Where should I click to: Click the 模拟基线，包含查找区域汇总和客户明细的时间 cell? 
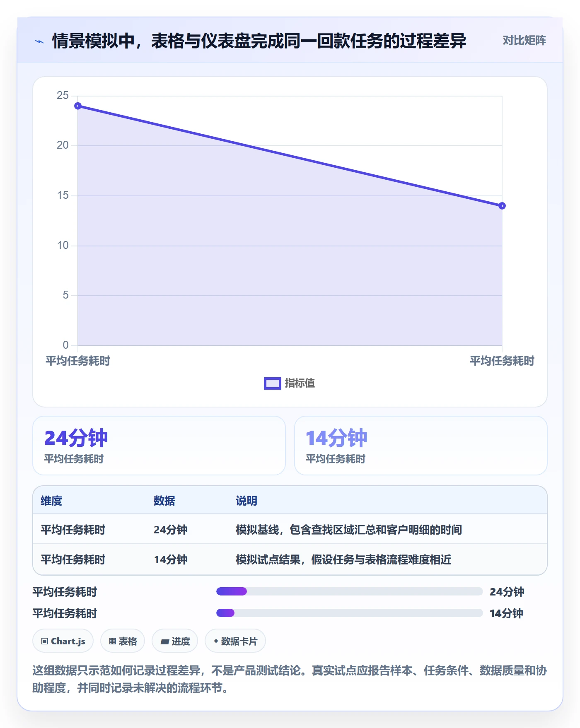(349, 530)
